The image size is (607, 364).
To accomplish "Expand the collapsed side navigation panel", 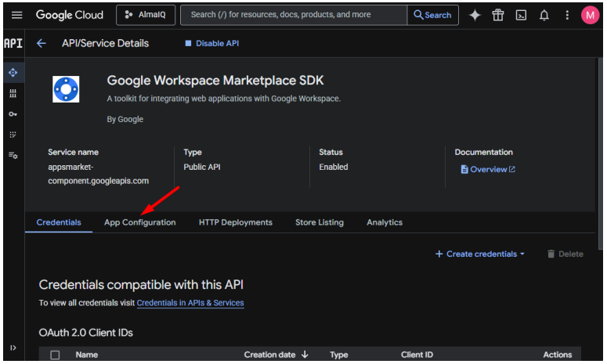I will [x=13, y=348].
